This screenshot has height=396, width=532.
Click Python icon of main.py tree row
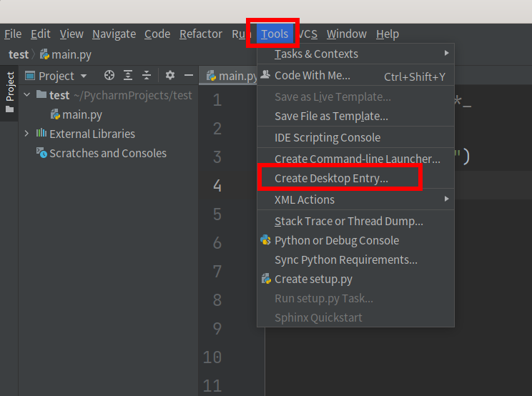(x=55, y=114)
